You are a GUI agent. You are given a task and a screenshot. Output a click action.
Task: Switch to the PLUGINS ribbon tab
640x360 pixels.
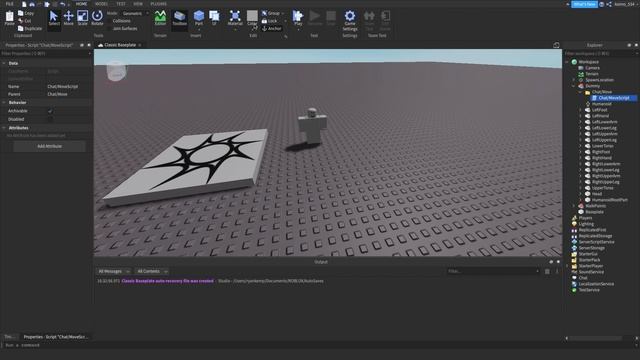158,4
